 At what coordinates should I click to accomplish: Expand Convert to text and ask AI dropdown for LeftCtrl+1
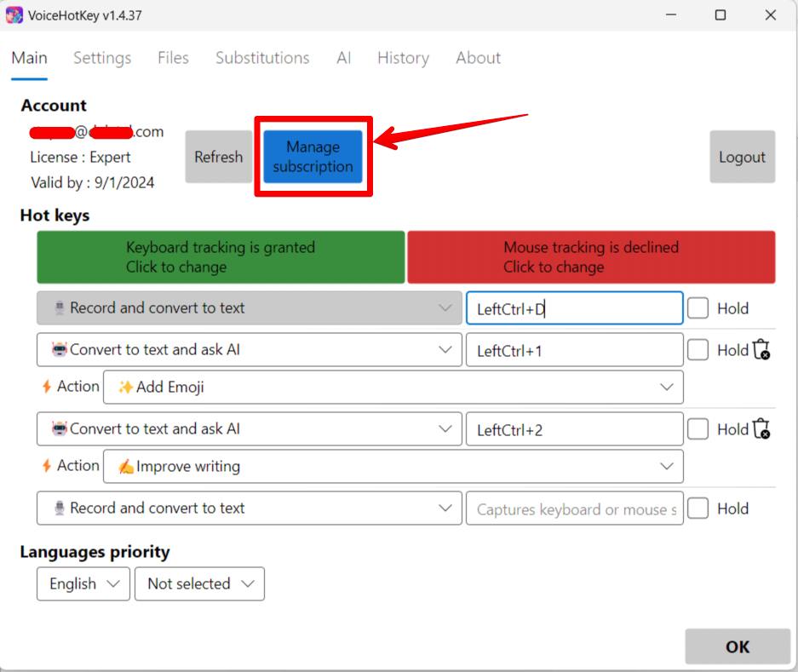click(x=250, y=350)
